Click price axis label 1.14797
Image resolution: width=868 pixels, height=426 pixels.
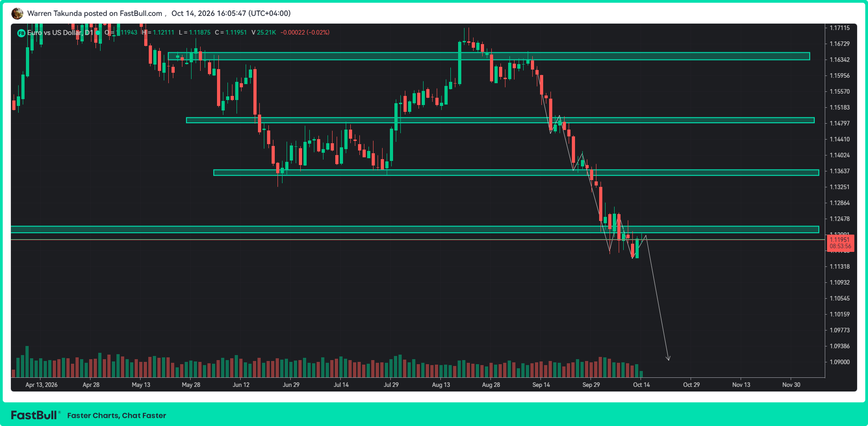tap(839, 123)
